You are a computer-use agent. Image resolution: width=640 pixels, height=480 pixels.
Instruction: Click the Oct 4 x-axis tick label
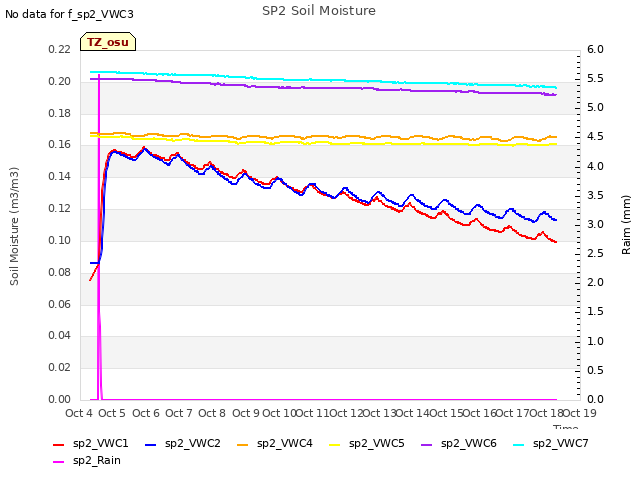[x=79, y=413]
